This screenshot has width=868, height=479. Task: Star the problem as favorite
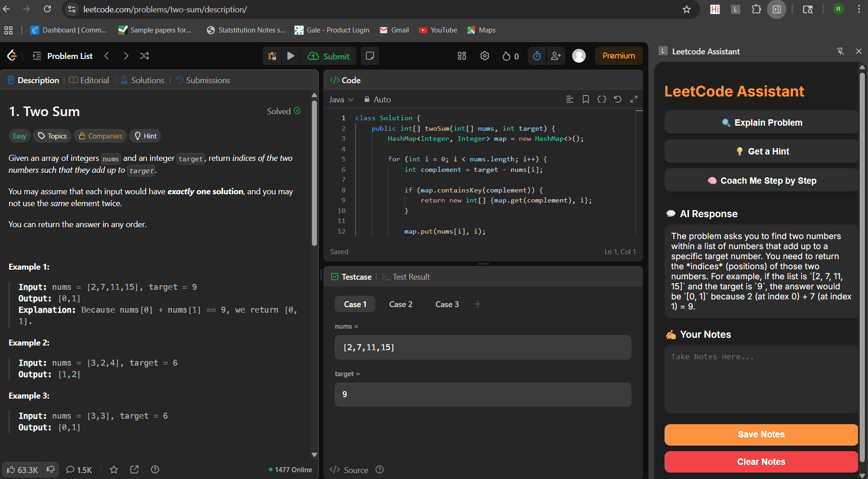click(114, 469)
